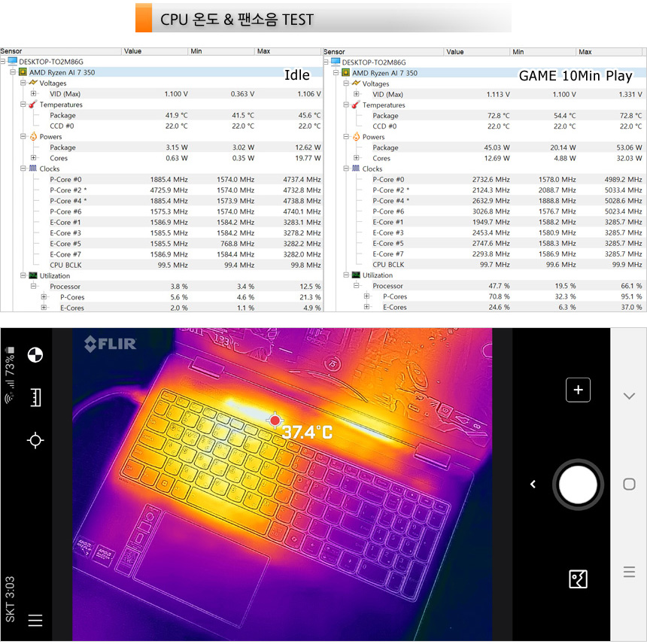Tap the plus add button

coord(578,390)
